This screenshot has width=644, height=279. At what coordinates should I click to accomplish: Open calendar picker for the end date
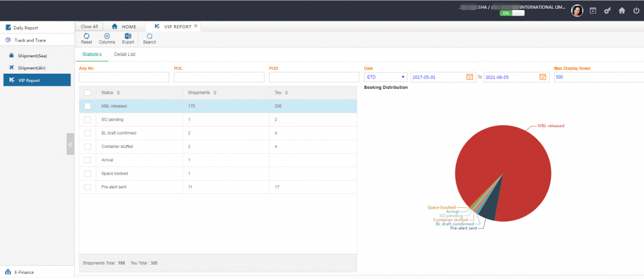pyautogui.click(x=542, y=77)
